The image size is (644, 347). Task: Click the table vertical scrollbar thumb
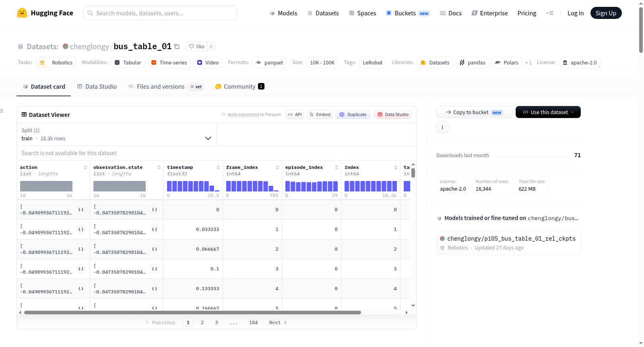413,173
